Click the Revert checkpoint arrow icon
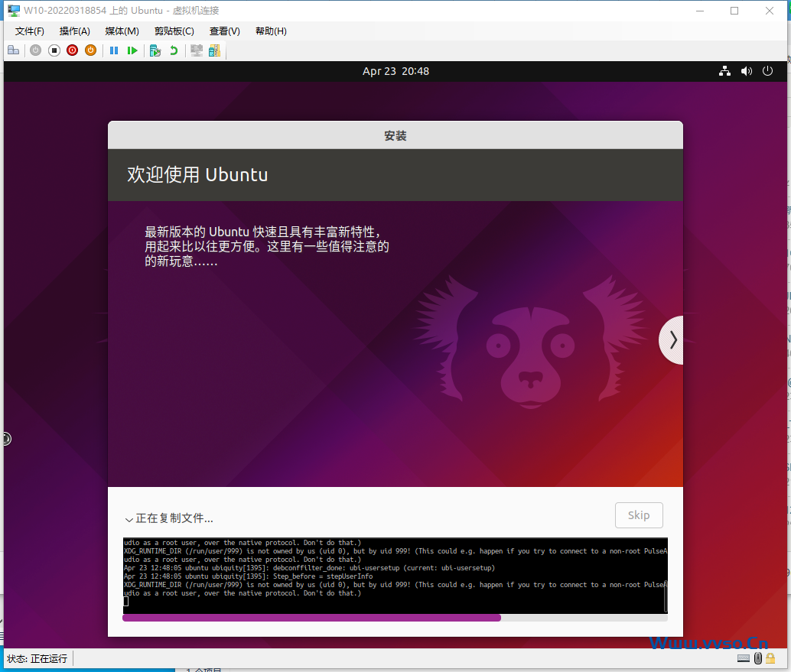The height and width of the screenshot is (672, 791). [x=174, y=50]
